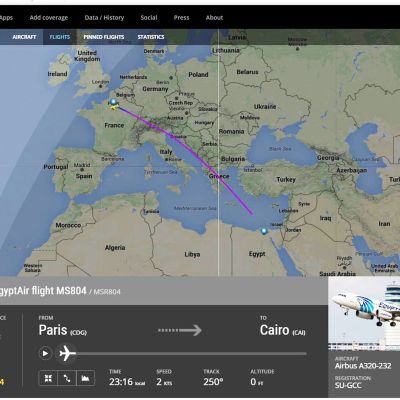Click the Morocco label on the map
The height and width of the screenshot is (400, 400).
click(x=68, y=225)
